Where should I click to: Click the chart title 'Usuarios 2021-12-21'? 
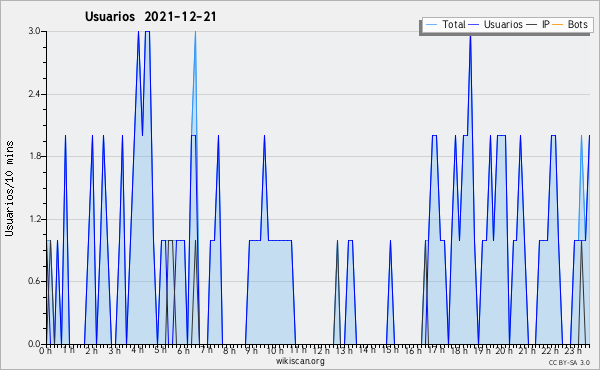[151, 17]
